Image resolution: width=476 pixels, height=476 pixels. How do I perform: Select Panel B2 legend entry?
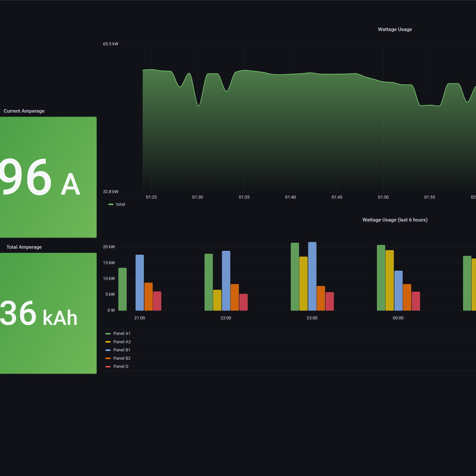point(122,358)
